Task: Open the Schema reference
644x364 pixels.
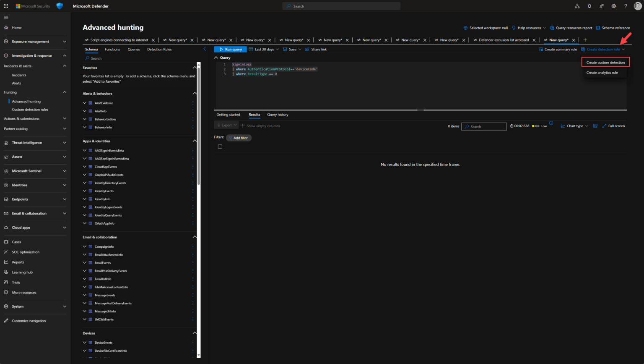Action: point(613,28)
